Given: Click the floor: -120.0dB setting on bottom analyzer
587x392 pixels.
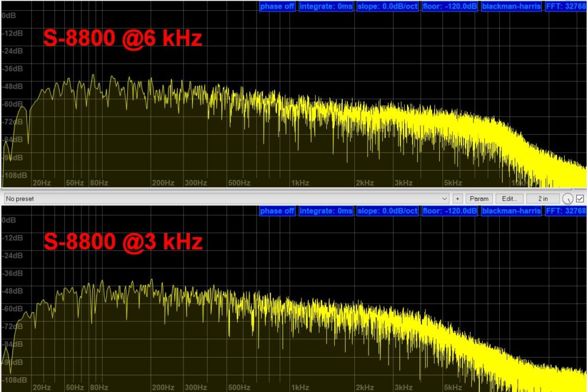Looking at the screenshot, I should coord(449,211).
